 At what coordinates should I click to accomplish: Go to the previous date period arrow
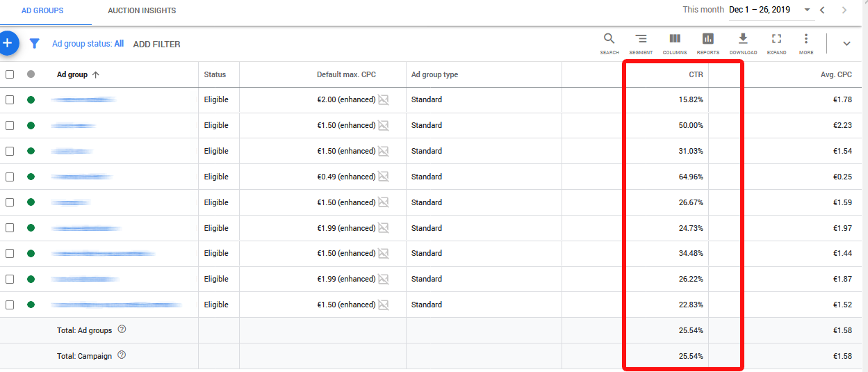pyautogui.click(x=823, y=10)
